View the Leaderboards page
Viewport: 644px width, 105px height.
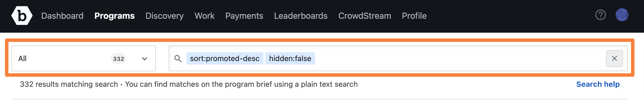(301, 16)
